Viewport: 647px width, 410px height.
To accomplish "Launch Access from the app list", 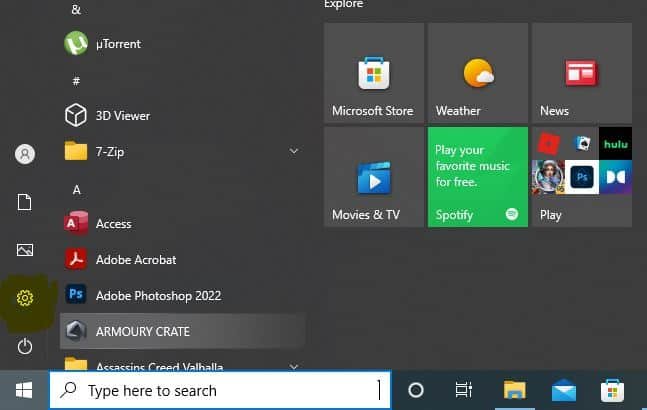I will pyautogui.click(x=182, y=224).
